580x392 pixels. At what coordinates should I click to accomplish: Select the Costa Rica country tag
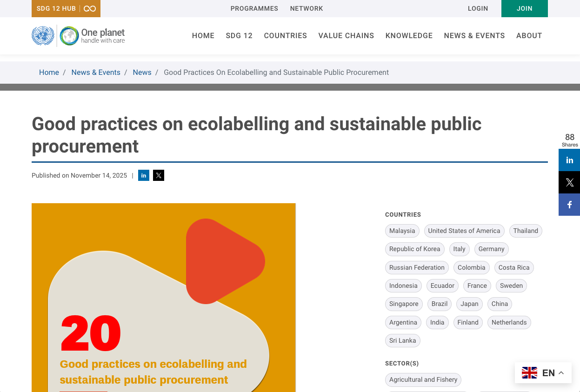[514, 267]
